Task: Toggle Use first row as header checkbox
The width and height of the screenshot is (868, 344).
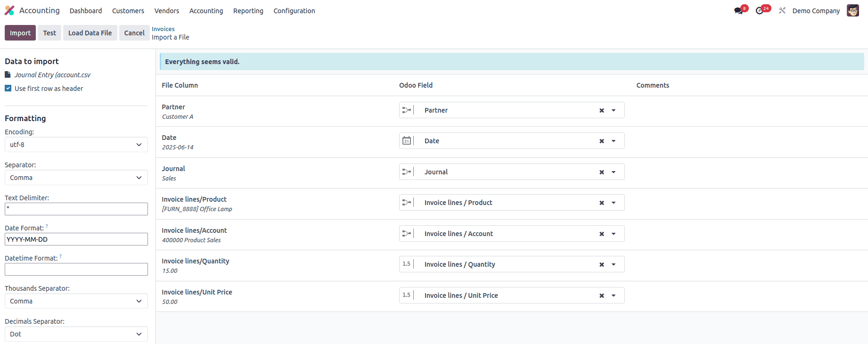Action: (x=8, y=88)
